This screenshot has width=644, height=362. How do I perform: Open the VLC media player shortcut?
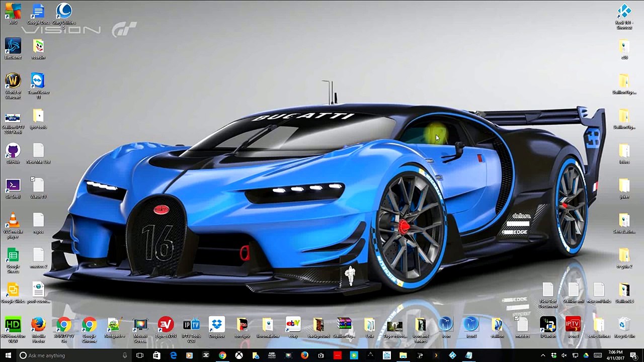[x=13, y=225]
